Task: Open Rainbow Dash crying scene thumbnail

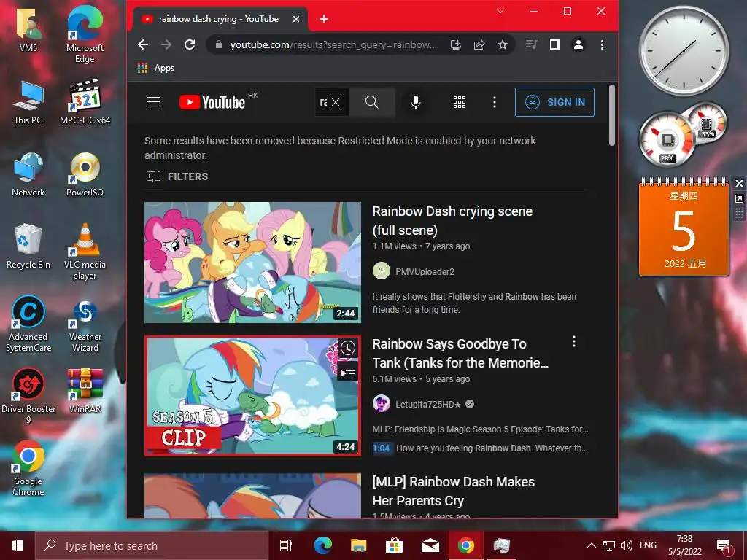Action: click(x=252, y=262)
